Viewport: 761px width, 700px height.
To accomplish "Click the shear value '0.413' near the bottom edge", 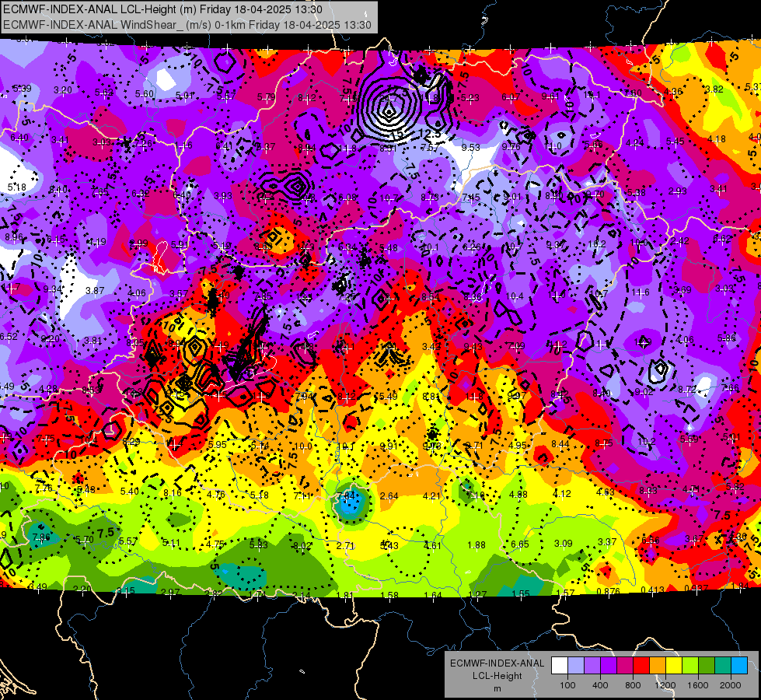I will 653,590.
